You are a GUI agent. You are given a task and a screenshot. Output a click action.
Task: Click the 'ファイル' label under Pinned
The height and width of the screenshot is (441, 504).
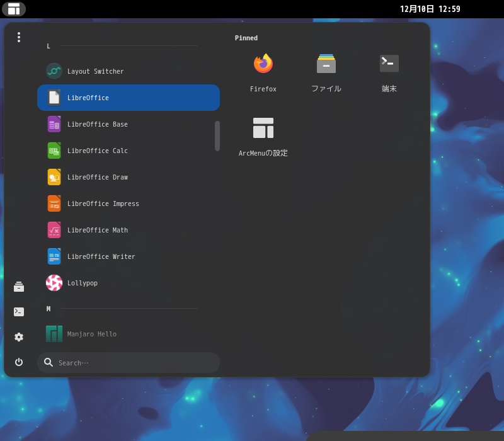coord(326,89)
